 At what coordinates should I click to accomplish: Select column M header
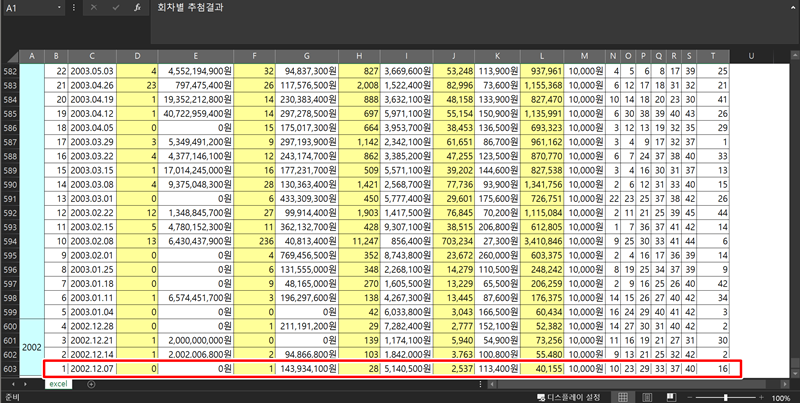pyautogui.click(x=584, y=56)
